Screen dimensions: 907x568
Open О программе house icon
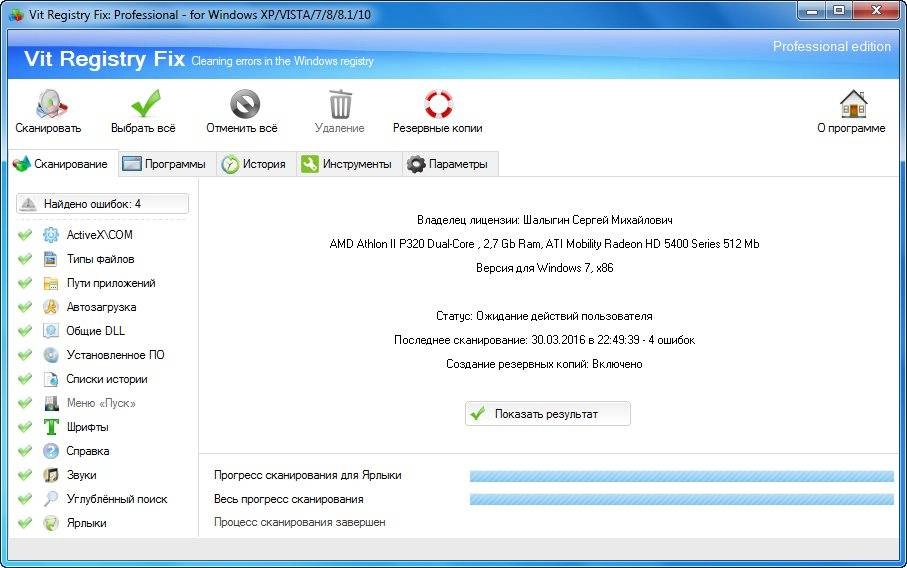point(853,104)
